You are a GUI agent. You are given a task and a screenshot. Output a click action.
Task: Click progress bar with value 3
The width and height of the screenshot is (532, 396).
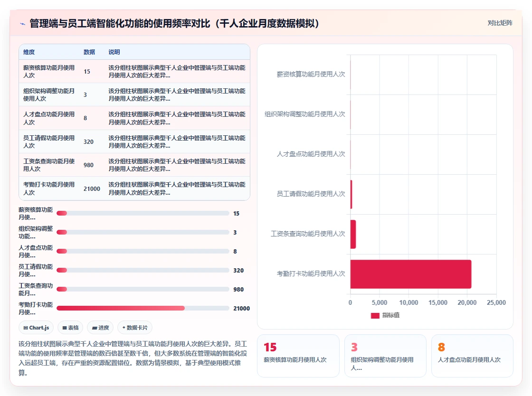point(143,232)
